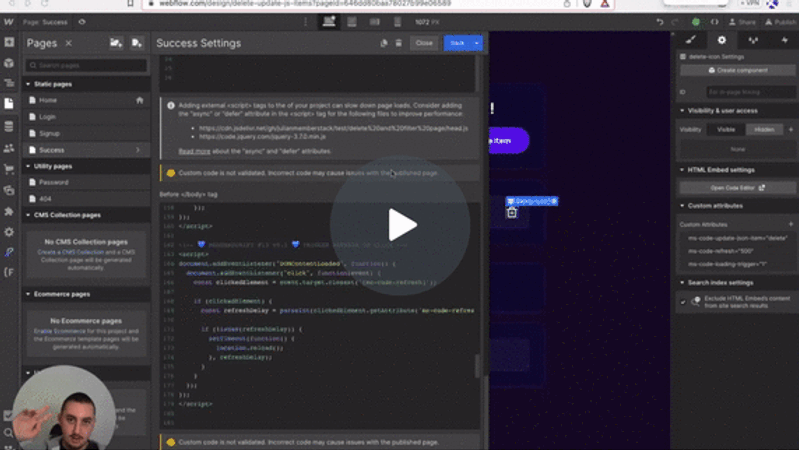Collapse the CMS Collection pages section

click(x=28, y=215)
